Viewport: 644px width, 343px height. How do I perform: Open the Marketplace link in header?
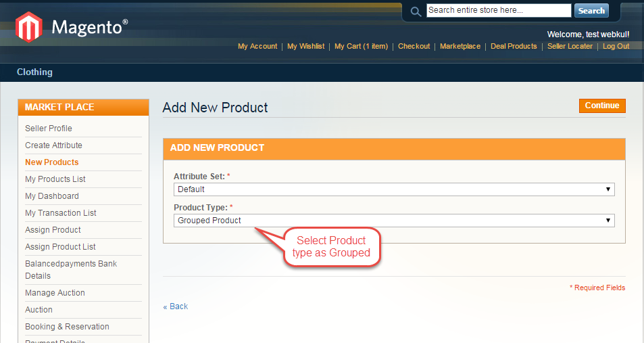point(460,46)
